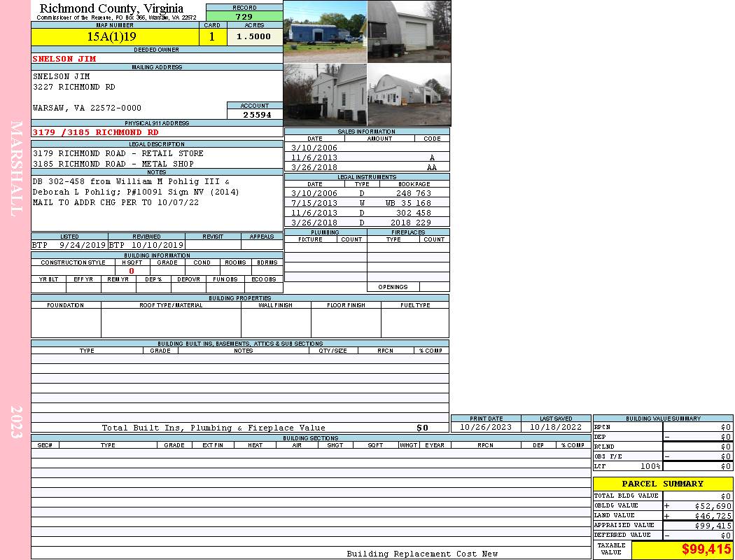
Task: Click the BUILDING VALUE SUMMARY header
Action: coord(663,419)
